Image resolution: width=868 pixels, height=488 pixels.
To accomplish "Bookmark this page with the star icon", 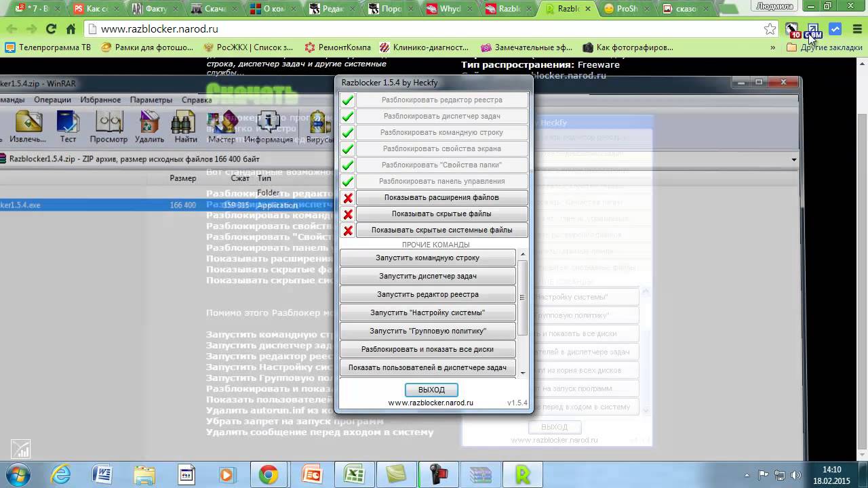I will click(x=770, y=29).
